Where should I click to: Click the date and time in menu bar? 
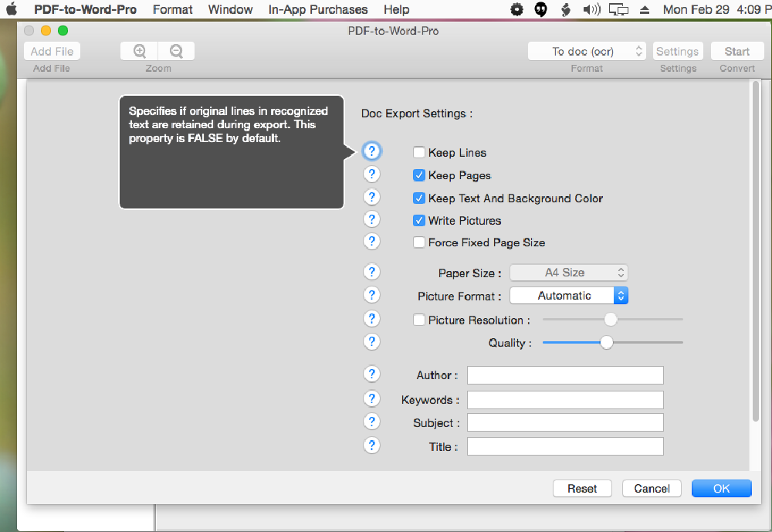[x=717, y=9]
